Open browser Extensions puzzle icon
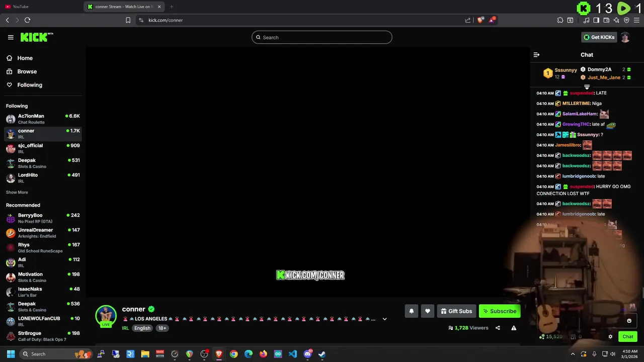Viewport: 644px width, 362px height. click(x=560, y=20)
